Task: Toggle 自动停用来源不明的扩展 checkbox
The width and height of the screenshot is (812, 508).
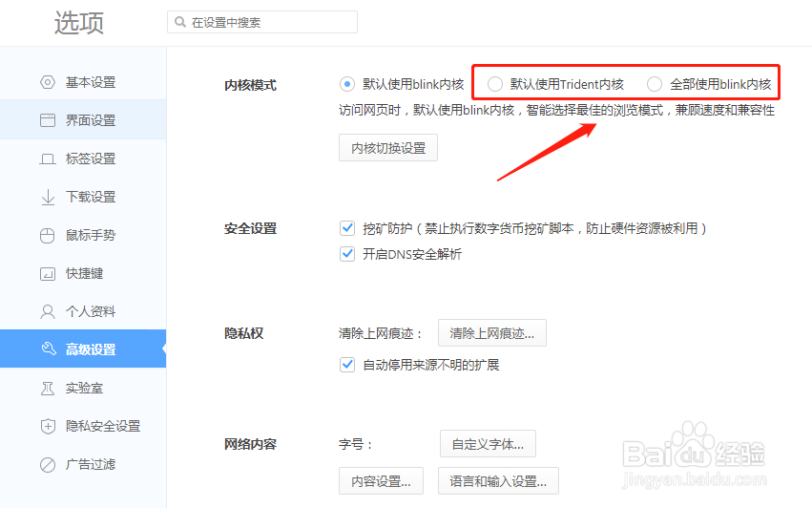Action: click(347, 365)
